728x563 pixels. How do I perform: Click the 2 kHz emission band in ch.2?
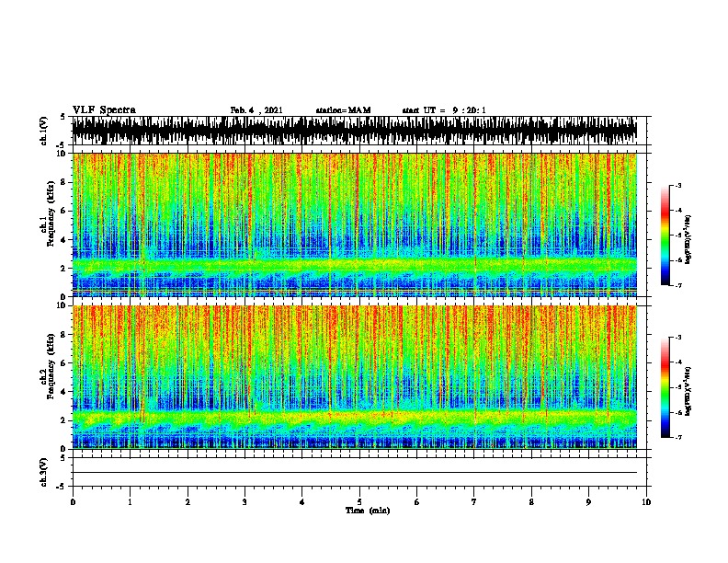(x=355, y=418)
